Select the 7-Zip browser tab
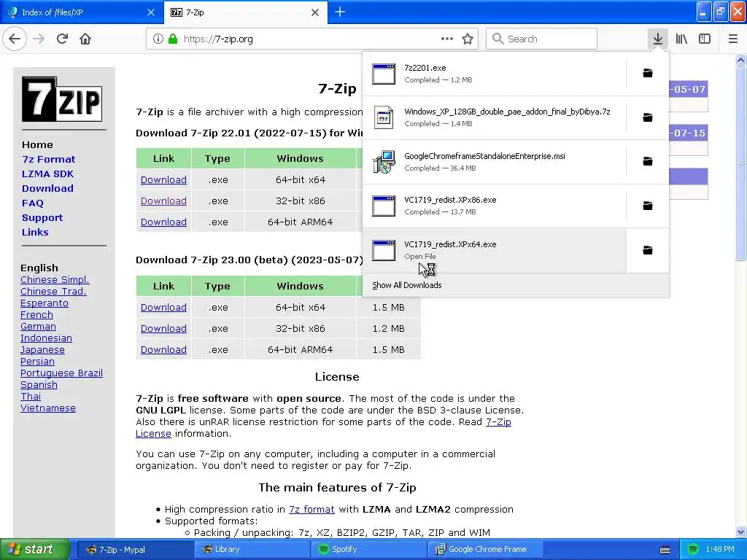The image size is (747, 560). (245, 12)
